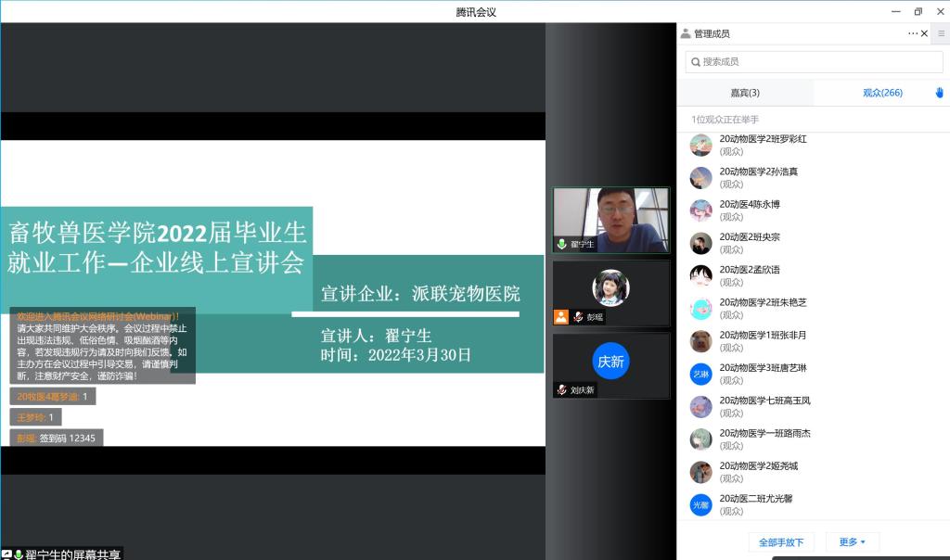This screenshot has width=950, height=560.
Task: Click avatar of 20动医2班央宗
Action: pyautogui.click(x=701, y=243)
